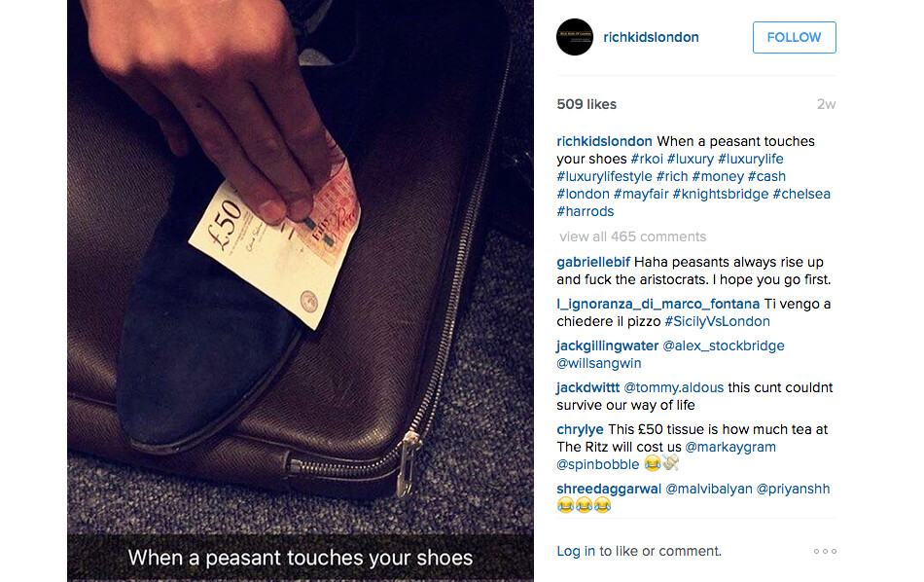Viewport: 924px width, 582px height.
Task: Click the Log in link
Action: (x=576, y=551)
